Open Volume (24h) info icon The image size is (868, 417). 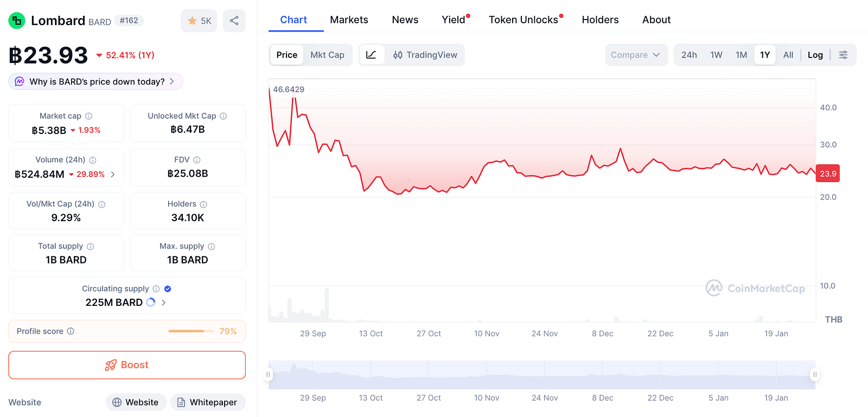pos(93,160)
